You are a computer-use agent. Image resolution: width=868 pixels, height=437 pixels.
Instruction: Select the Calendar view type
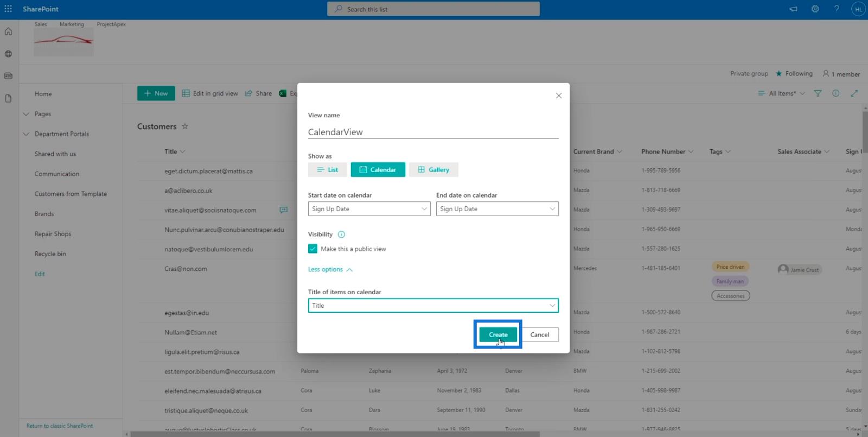[x=378, y=170]
